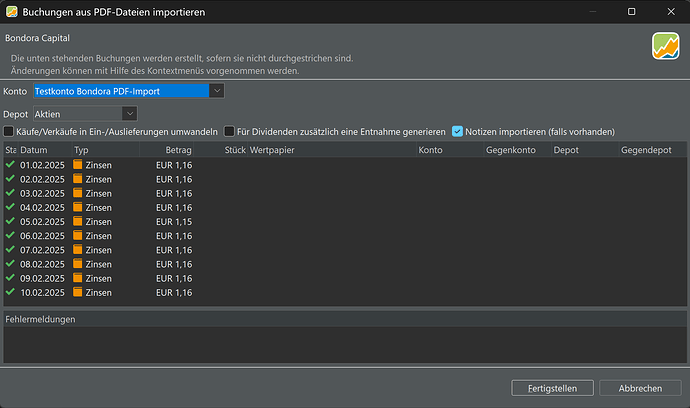The width and height of the screenshot is (690, 408).
Task: Click orange Zinsen icon in 07.02.2025 row
Action: click(78, 250)
